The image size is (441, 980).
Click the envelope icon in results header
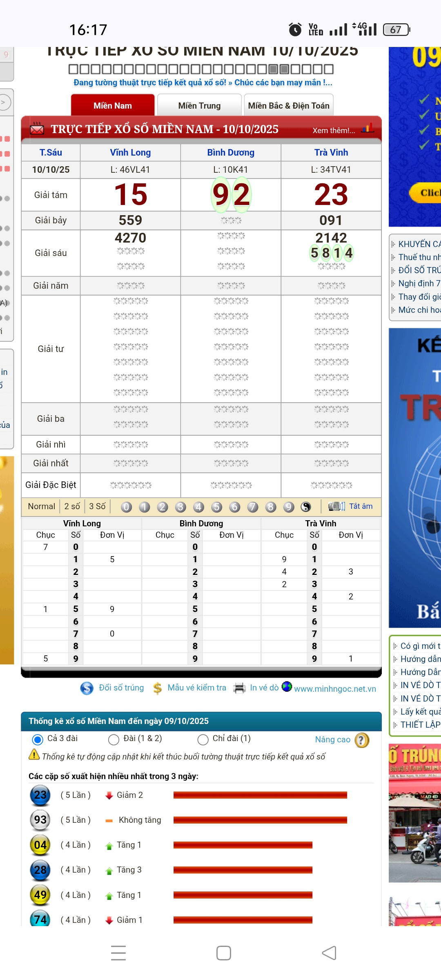pyautogui.click(x=37, y=129)
